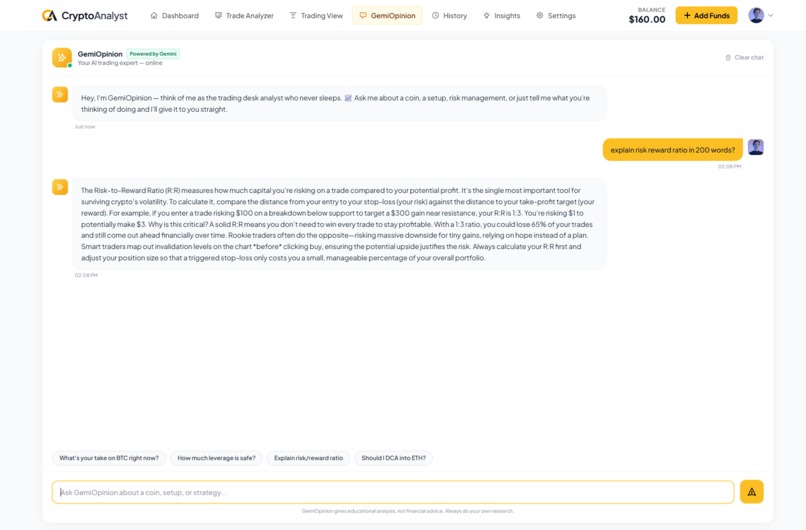Click the user avatar beside sent message
Viewport: 806px width, 530px height.
click(x=756, y=147)
